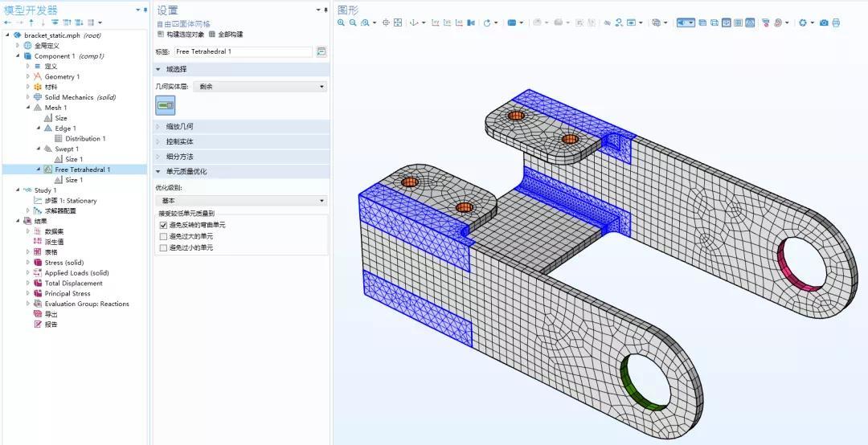Switch to the YZ view
The image size is (868, 445).
[x=448, y=22]
